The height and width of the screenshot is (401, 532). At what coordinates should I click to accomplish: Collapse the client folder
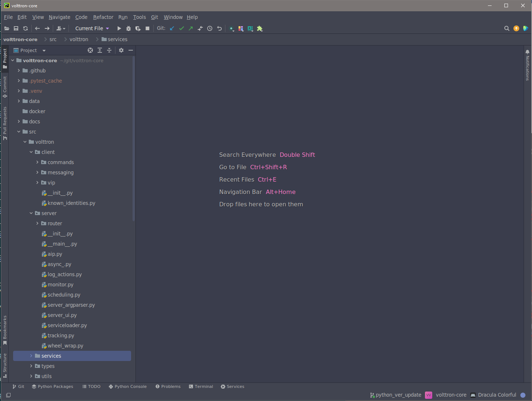pos(31,152)
